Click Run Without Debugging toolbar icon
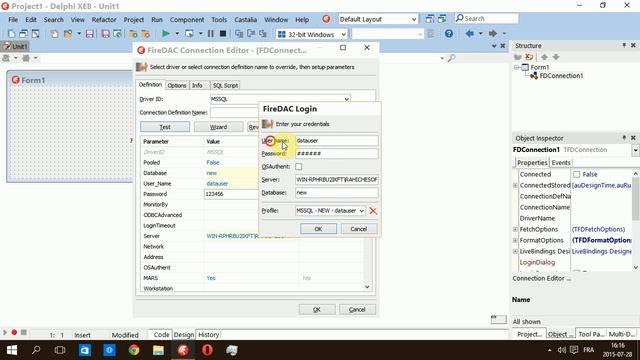This screenshot has width=640, height=360. 189,34
